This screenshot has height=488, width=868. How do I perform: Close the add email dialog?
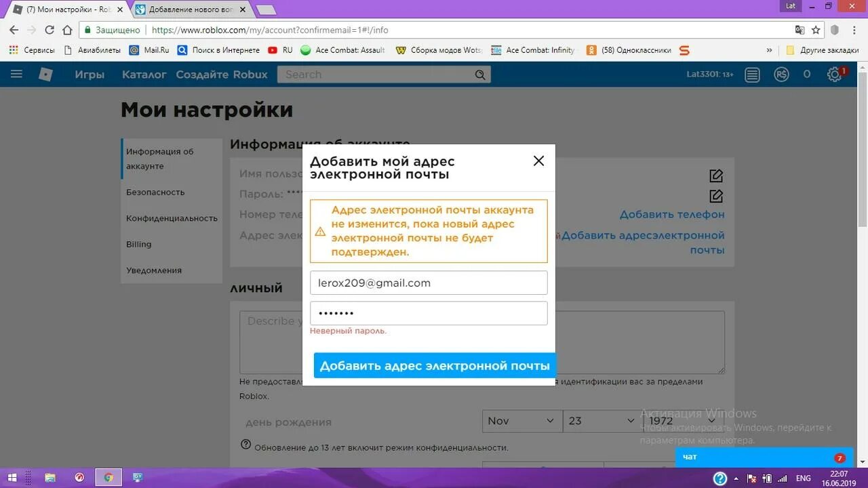pyautogui.click(x=538, y=161)
